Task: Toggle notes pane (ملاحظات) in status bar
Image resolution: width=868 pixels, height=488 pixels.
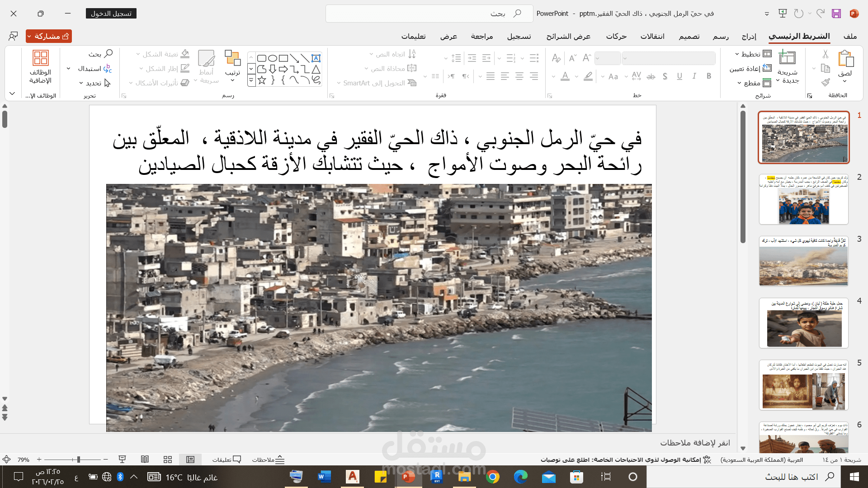Action: click(269, 460)
